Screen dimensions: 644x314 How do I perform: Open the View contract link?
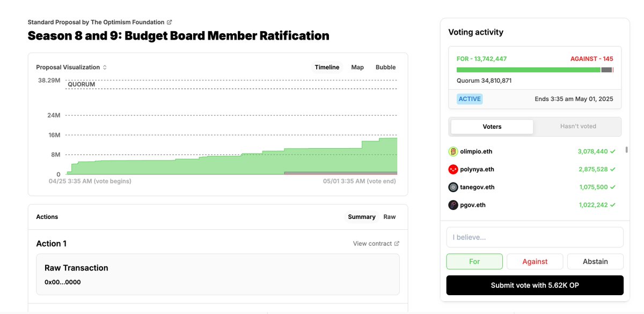point(372,244)
